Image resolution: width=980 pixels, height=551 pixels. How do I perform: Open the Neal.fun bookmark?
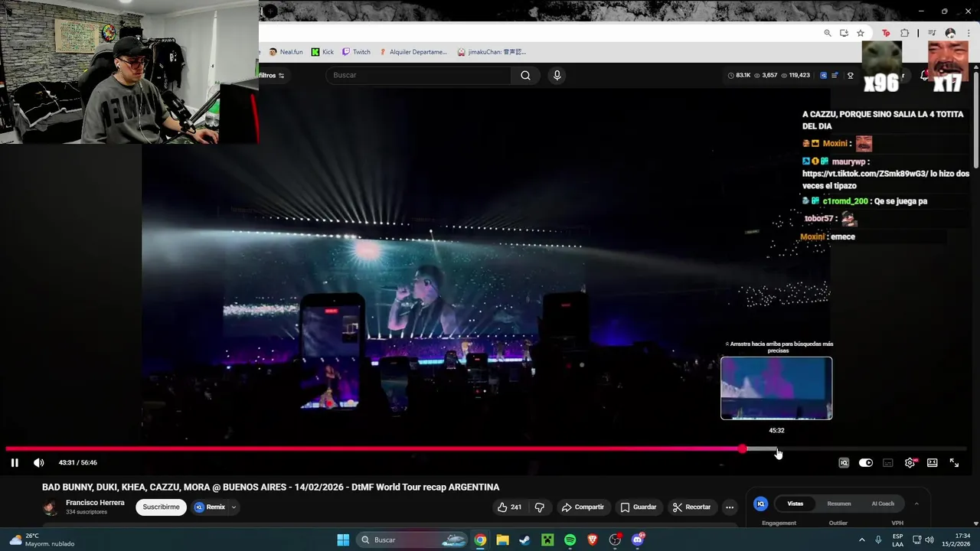[x=286, y=52]
